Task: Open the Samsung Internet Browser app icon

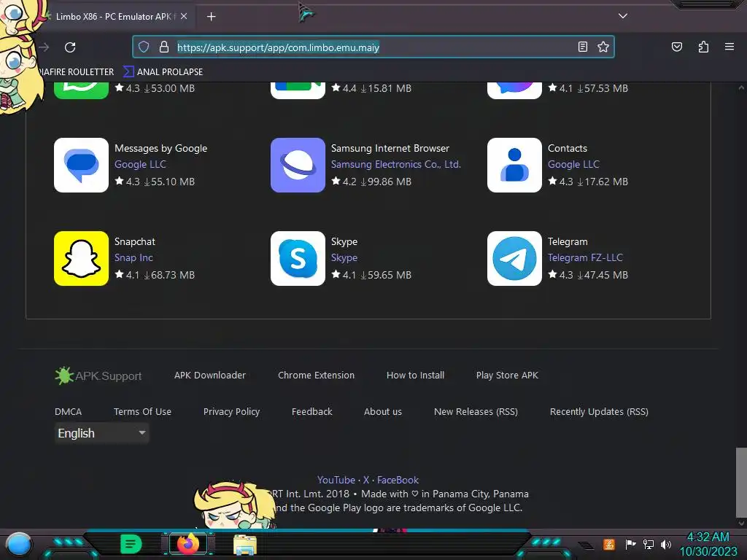Action: pos(298,166)
